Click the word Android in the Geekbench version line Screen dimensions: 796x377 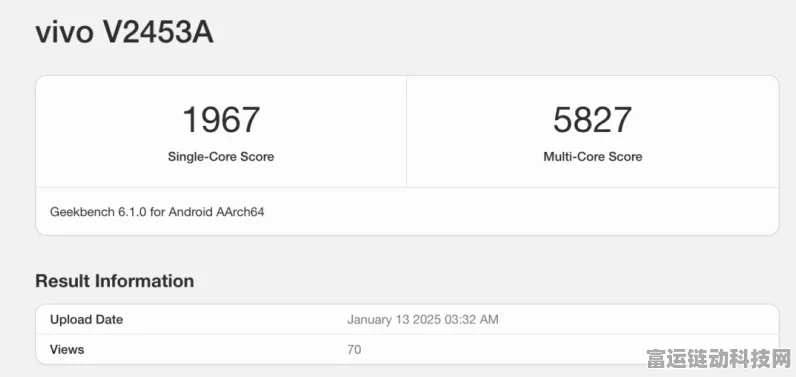[190, 212]
